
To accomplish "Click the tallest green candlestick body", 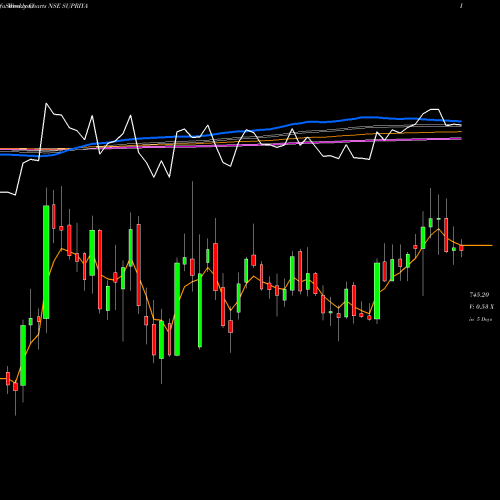I will tap(46, 262).
